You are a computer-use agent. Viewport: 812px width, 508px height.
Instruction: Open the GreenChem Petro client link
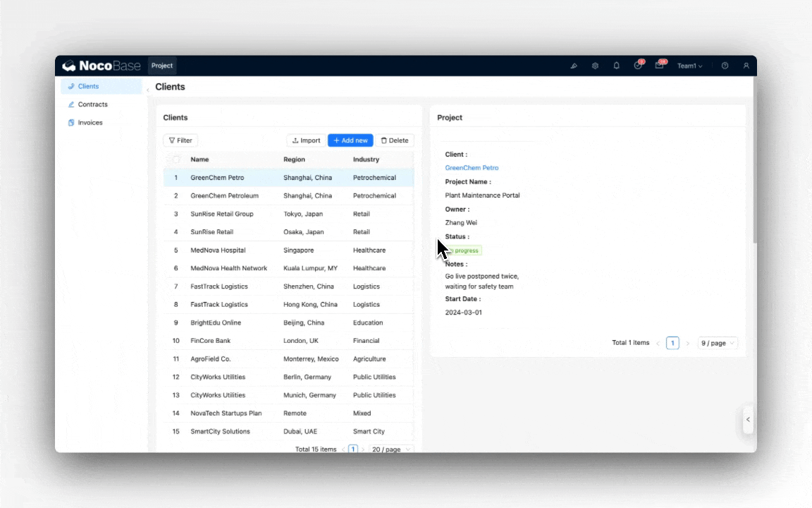pyautogui.click(x=472, y=167)
